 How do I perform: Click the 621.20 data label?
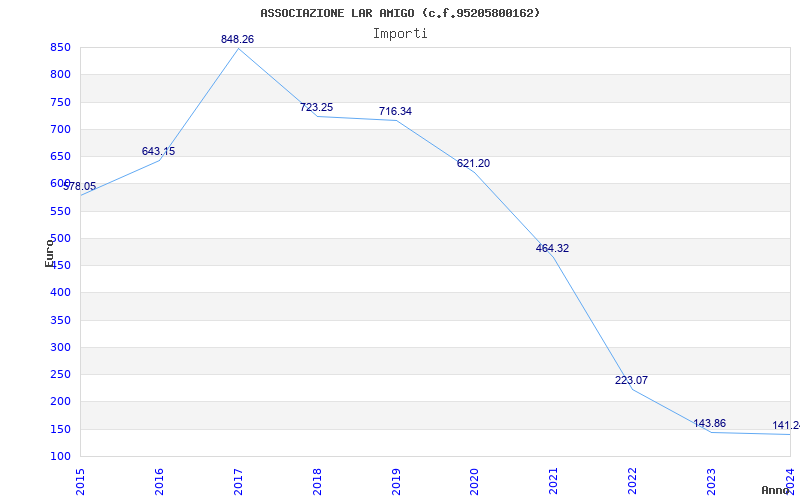click(x=473, y=163)
